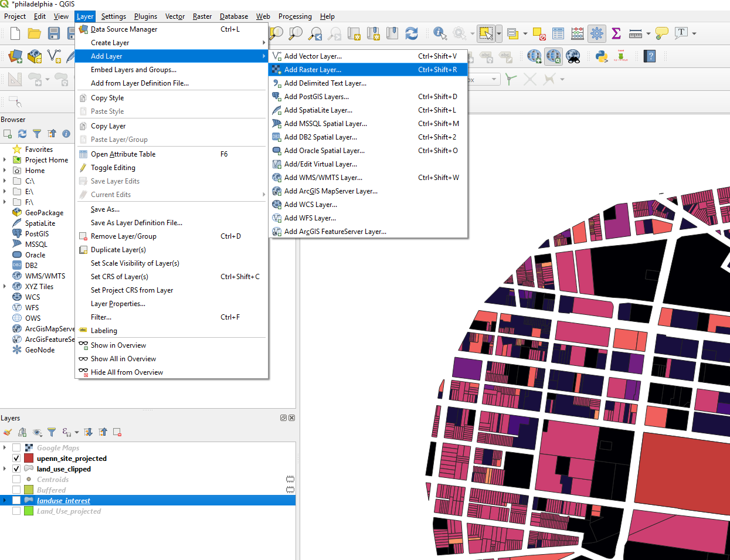Refresh the Browser panel
This screenshot has width=730, height=560.
(x=22, y=134)
